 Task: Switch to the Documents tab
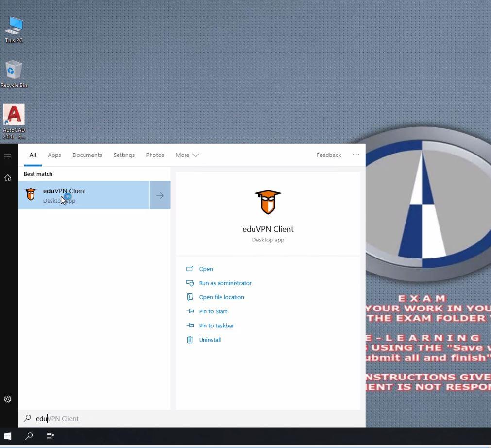[x=87, y=155]
